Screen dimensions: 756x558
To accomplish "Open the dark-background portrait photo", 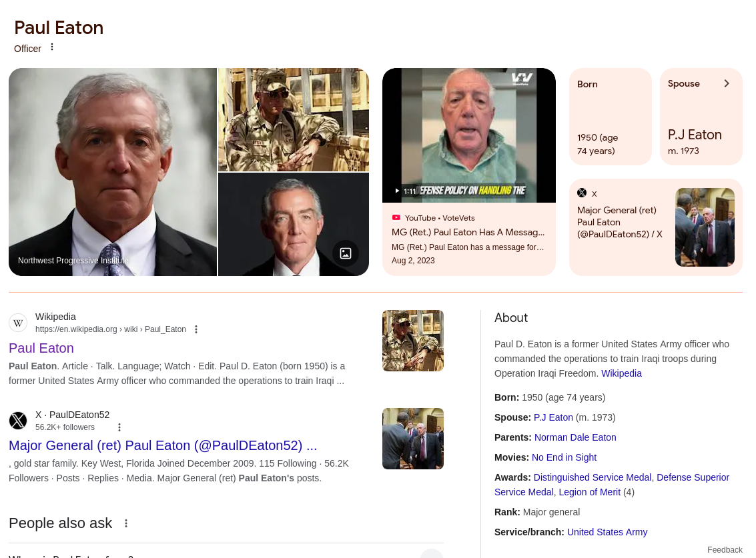I will (x=294, y=225).
